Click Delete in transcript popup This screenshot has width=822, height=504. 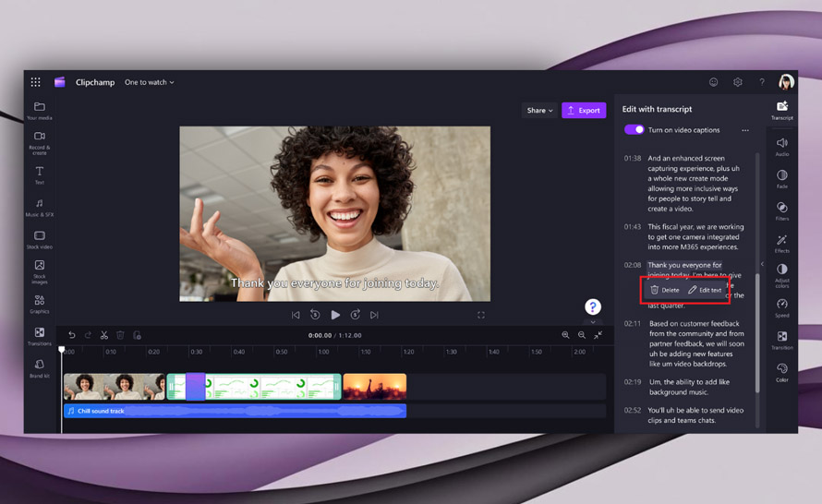[665, 290]
